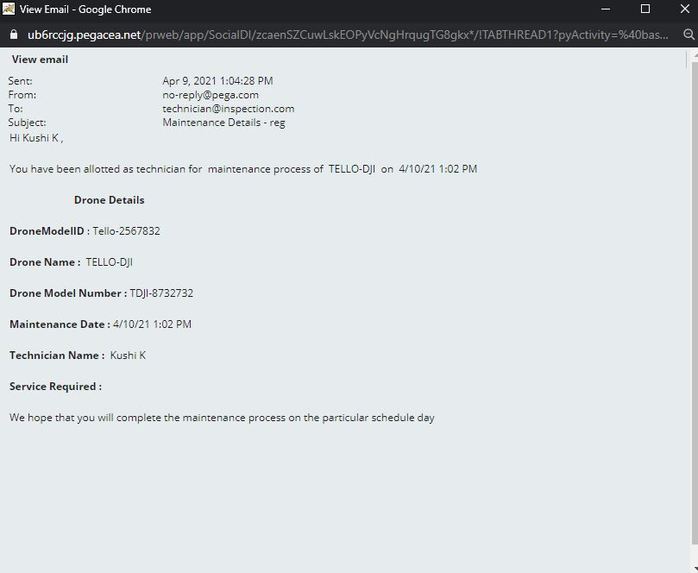Click Maintenance Date value 4/10/21 1:02 PM

(x=152, y=324)
